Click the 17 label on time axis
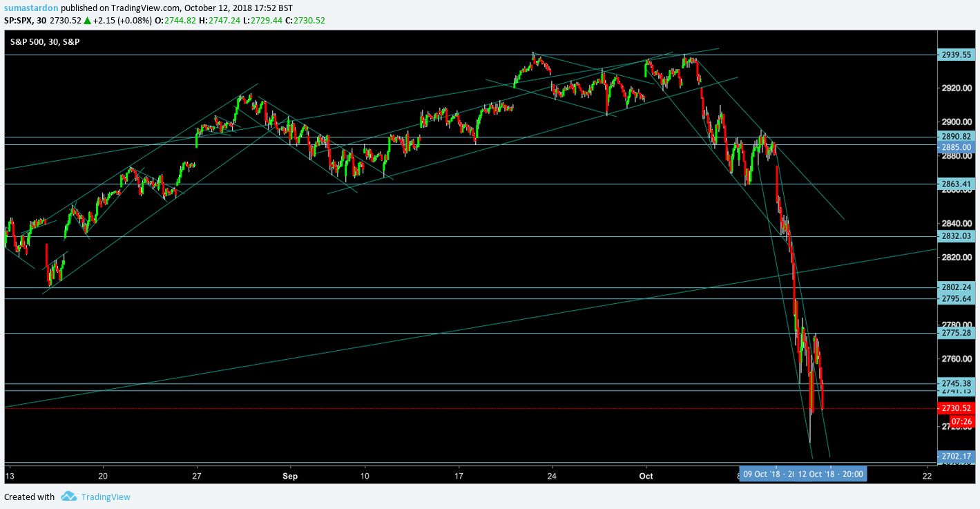Screen dimensions: 980x509 point(459,476)
